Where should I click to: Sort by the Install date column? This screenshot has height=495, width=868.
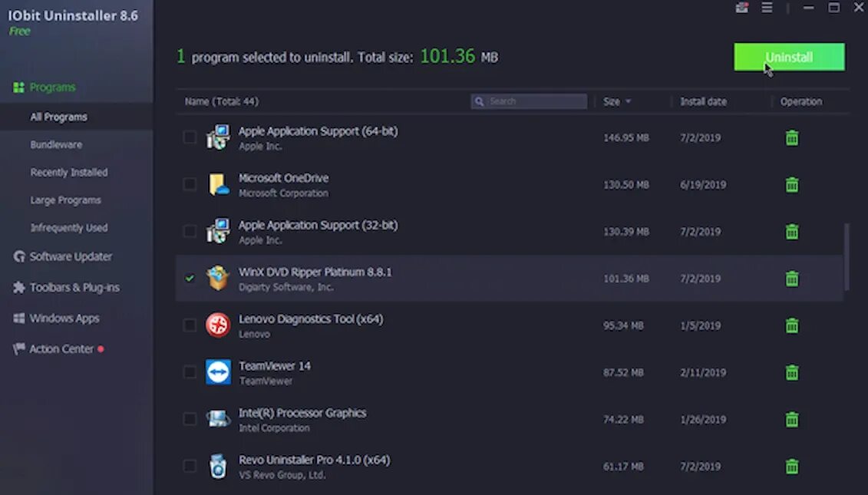tap(703, 101)
